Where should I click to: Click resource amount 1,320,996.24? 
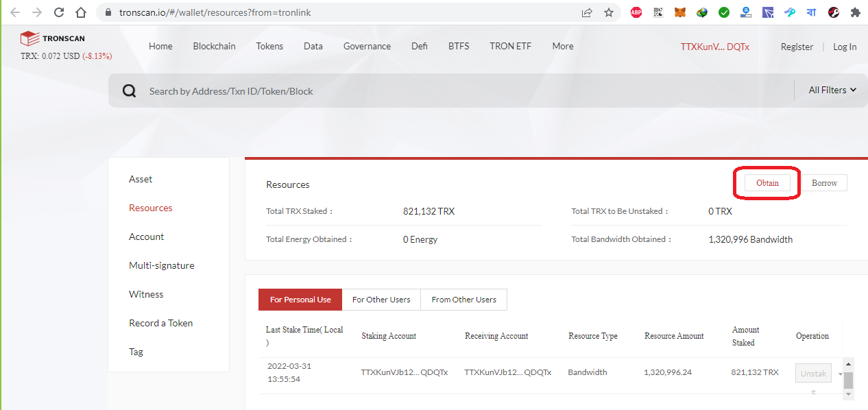(668, 372)
